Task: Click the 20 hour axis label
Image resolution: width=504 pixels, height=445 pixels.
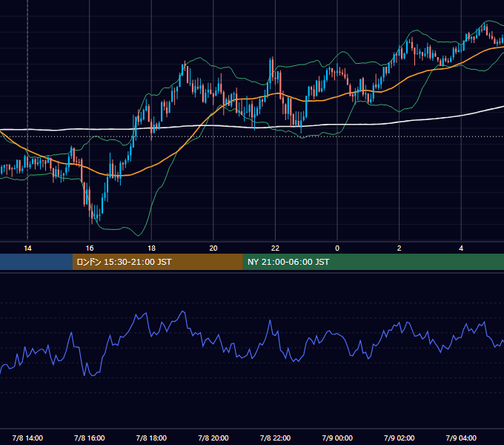Action: point(213,248)
